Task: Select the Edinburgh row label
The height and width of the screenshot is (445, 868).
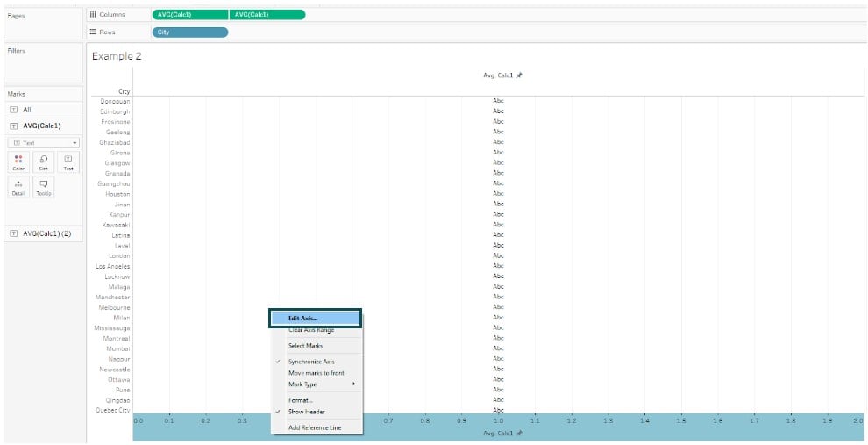Action: point(115,112)
